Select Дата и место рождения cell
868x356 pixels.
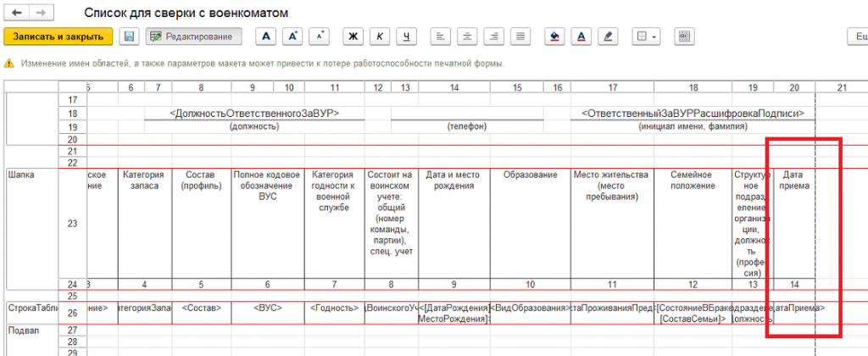pos(454,224)
